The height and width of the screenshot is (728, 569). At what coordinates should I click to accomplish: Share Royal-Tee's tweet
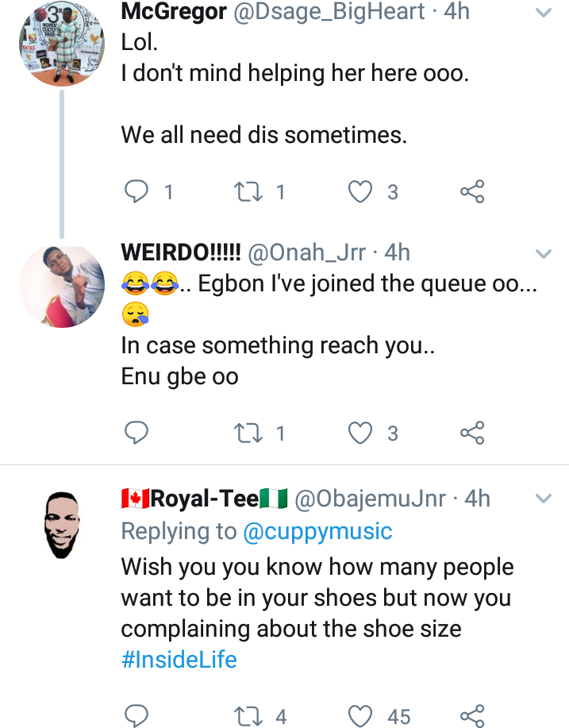(472, 716)
